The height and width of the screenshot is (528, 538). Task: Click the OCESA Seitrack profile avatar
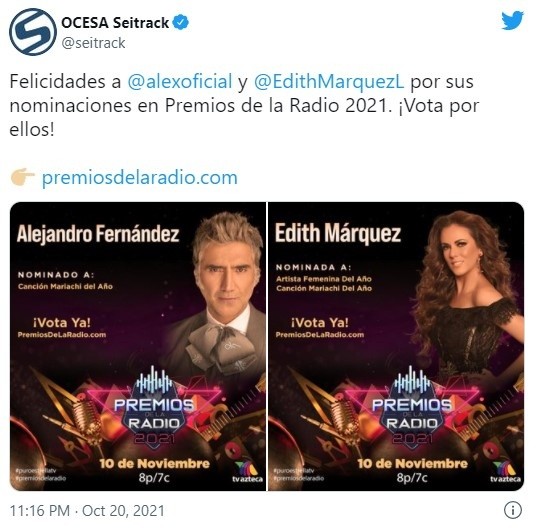tap(33, 32)
